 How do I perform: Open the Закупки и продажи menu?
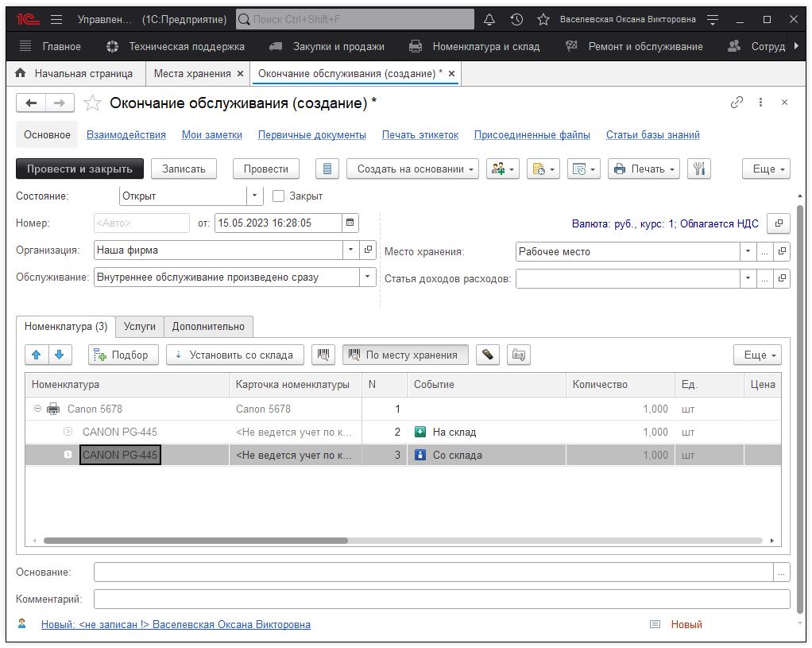tap(338, 46)
